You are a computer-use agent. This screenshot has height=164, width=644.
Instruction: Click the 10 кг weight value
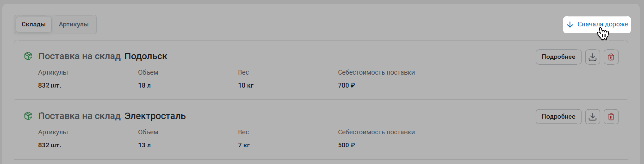pyautogui.click(x=245, y=85)
